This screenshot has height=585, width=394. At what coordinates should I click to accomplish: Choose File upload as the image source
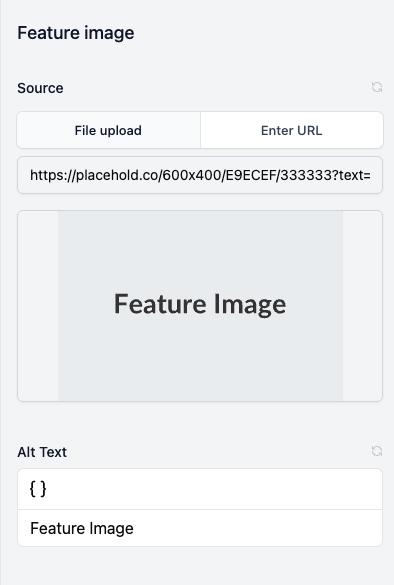[108, 130]
